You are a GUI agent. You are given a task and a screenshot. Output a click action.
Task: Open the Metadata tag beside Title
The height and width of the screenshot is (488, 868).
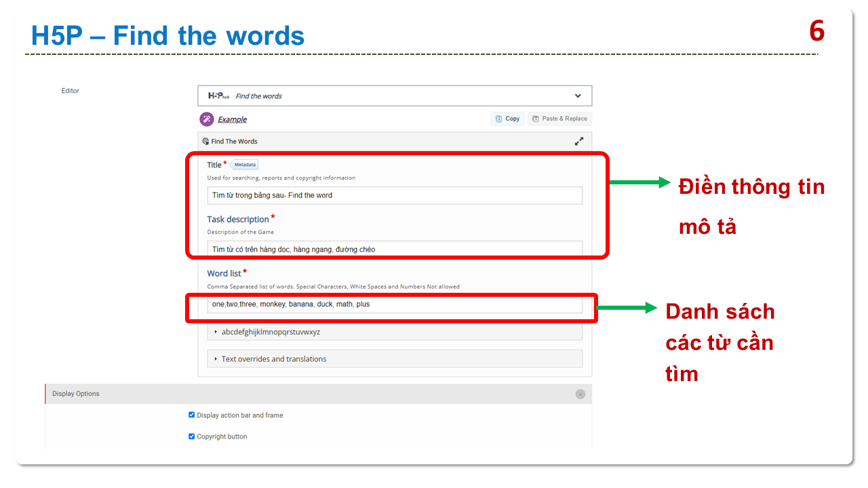(245, 165)
